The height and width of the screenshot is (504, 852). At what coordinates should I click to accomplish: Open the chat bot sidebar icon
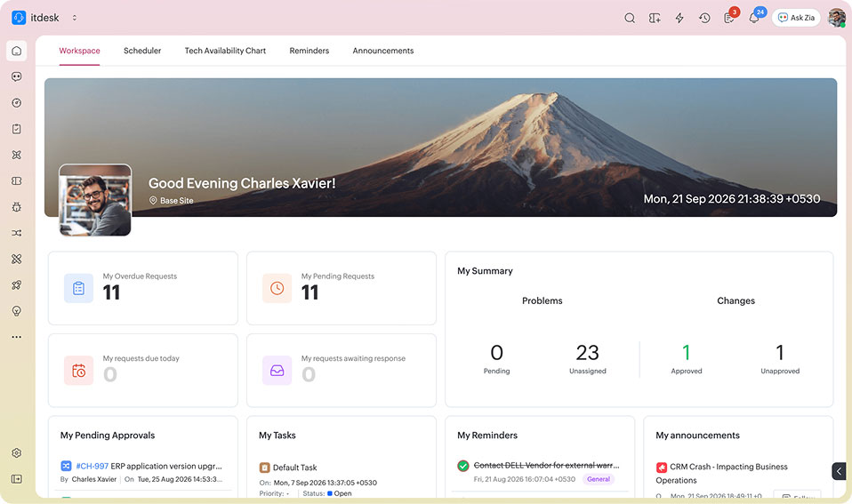point(17,76)
